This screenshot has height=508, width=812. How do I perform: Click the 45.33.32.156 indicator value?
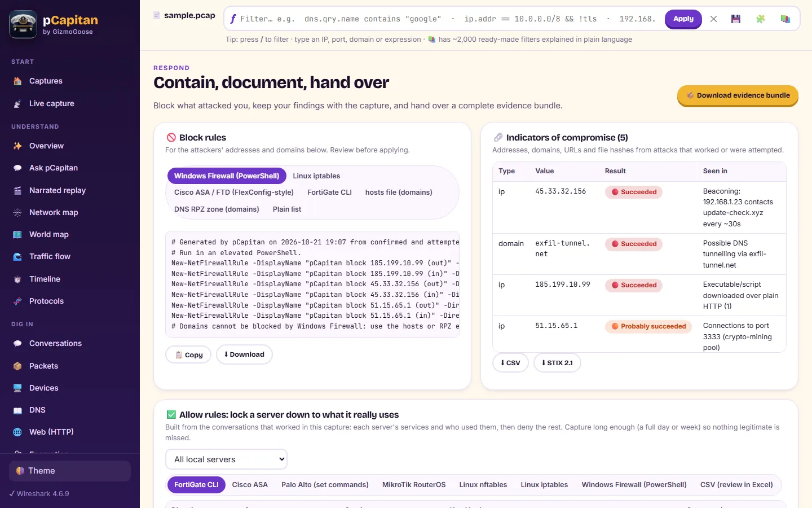point(561,192)
